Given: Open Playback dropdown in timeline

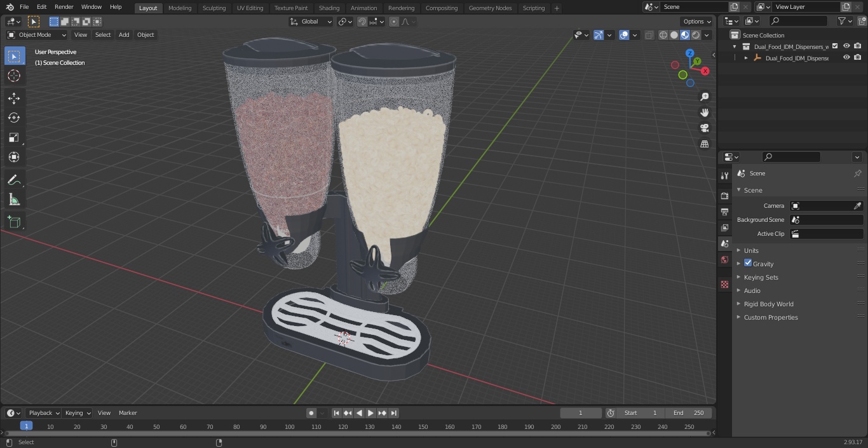Looking at the screenshot, I should [44, 412].
